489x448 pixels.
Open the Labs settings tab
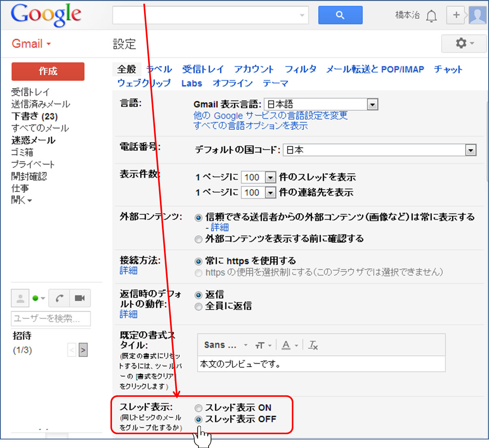(x=192, y=83)
